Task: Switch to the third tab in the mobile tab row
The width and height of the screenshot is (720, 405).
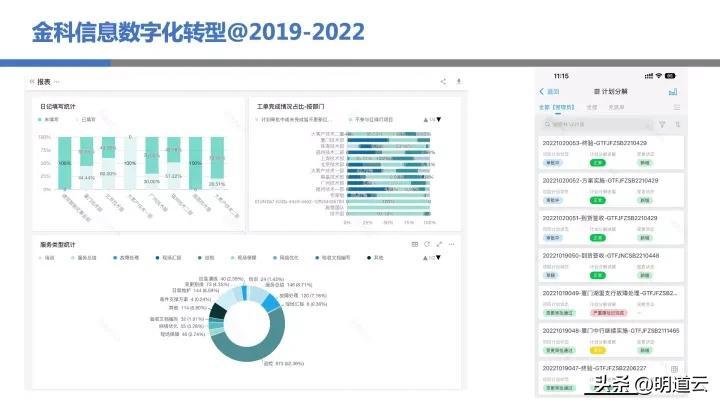Action: coord(616,106)
